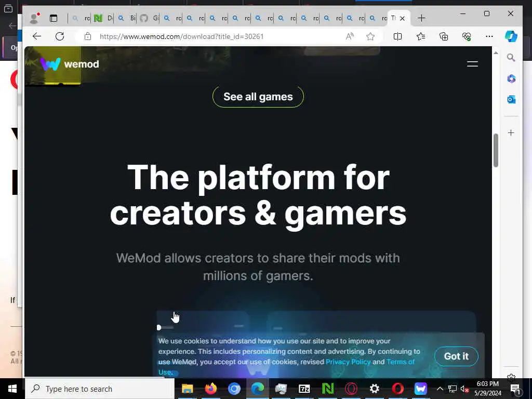Open red Opera browser in taskbar
Viewport: 532px width, 399px height.
pos(397,389)
